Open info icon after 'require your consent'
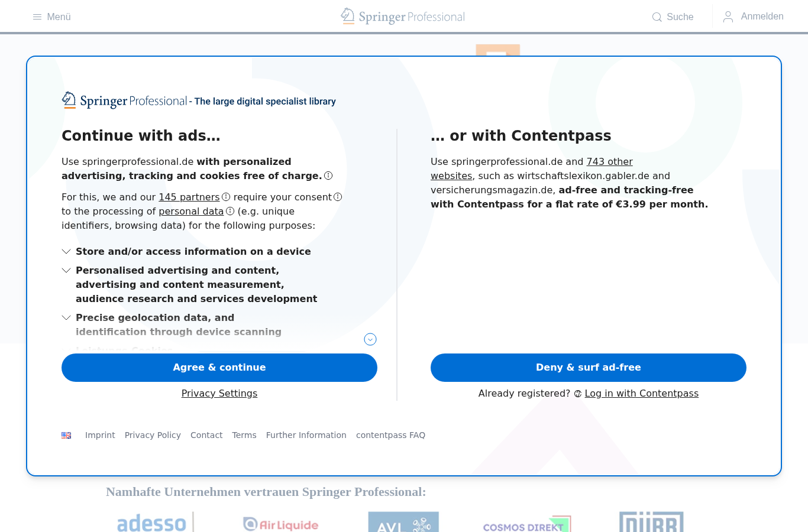Viewport: 808px width, 532px height. click(x=338, y=197)
